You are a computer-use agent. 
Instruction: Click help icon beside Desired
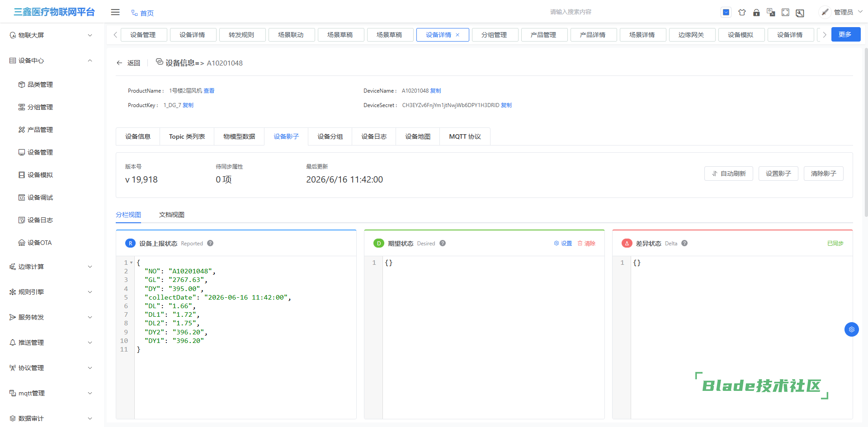pos(443,243)
